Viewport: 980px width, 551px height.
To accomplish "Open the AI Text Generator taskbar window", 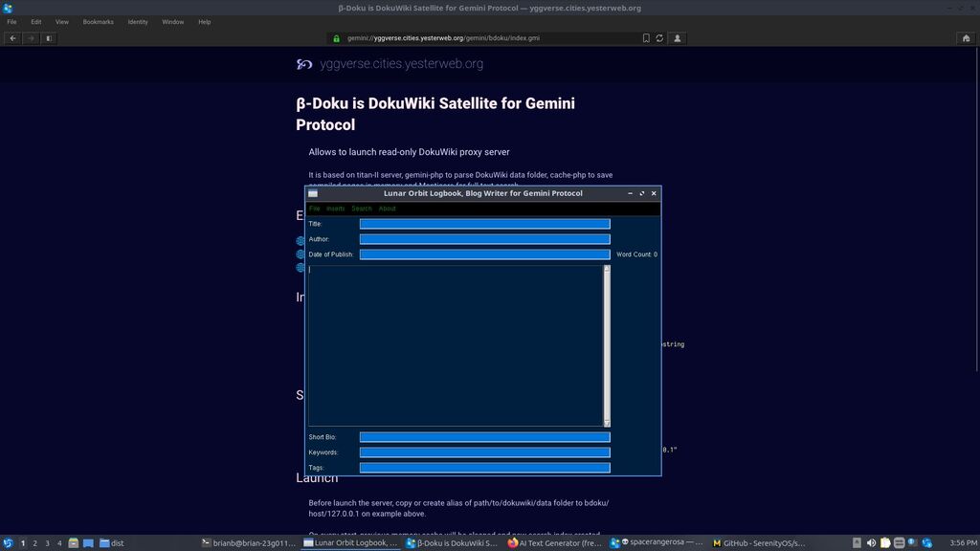I will coord(555,543).
